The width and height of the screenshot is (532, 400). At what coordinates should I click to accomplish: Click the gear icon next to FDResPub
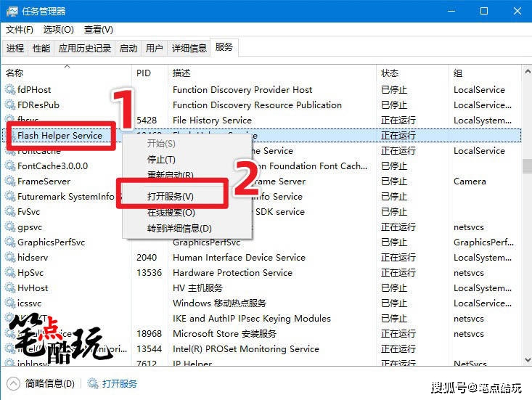10,105
